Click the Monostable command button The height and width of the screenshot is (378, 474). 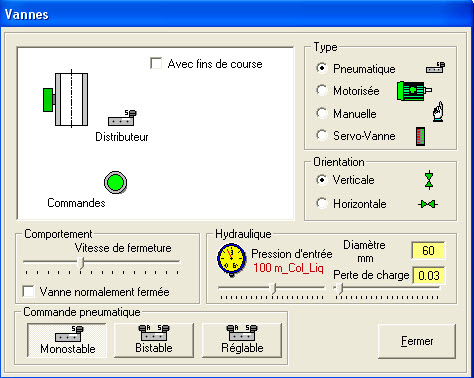(x=67, y=340)
